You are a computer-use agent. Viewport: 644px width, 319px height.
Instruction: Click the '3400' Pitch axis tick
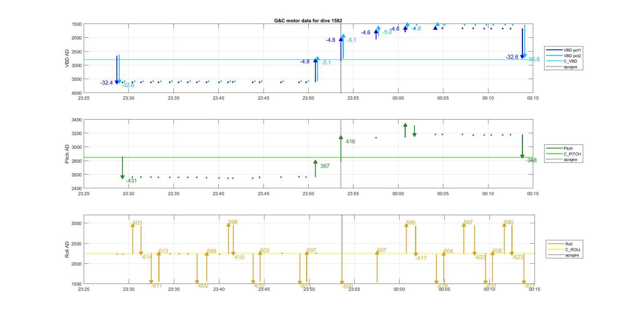tap(77, 120)
